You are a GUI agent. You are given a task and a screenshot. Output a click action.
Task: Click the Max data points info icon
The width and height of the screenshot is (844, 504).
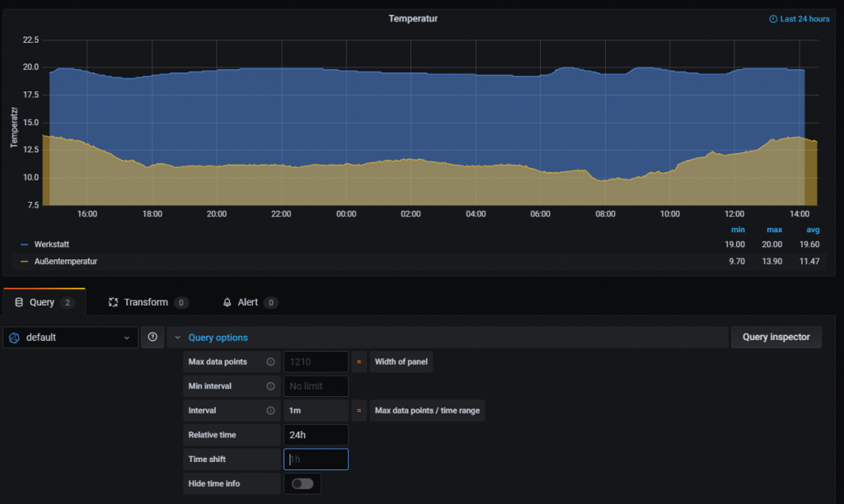(x=270, y=362)
